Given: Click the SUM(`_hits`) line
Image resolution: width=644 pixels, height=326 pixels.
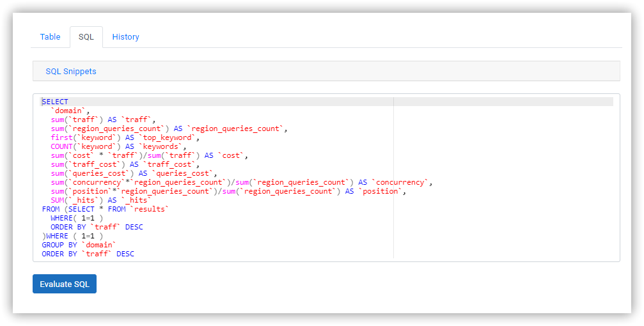Looking at the screenshot, I should [x=101, y=200].
